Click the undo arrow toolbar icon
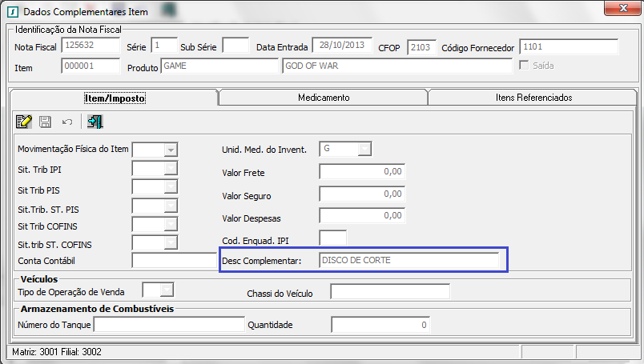This screenshot has height=364, width=644. (x=67, y=122)
